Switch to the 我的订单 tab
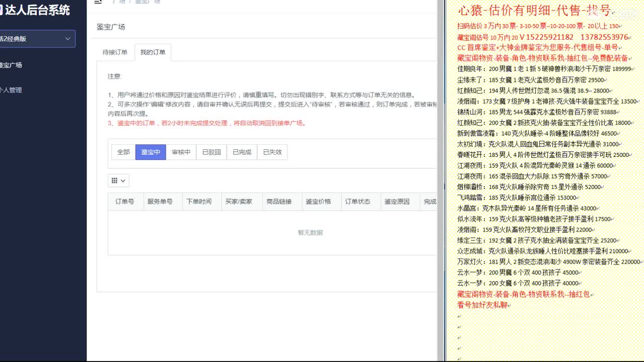Screen dimensions: 644x362 (x=153, y=52)
